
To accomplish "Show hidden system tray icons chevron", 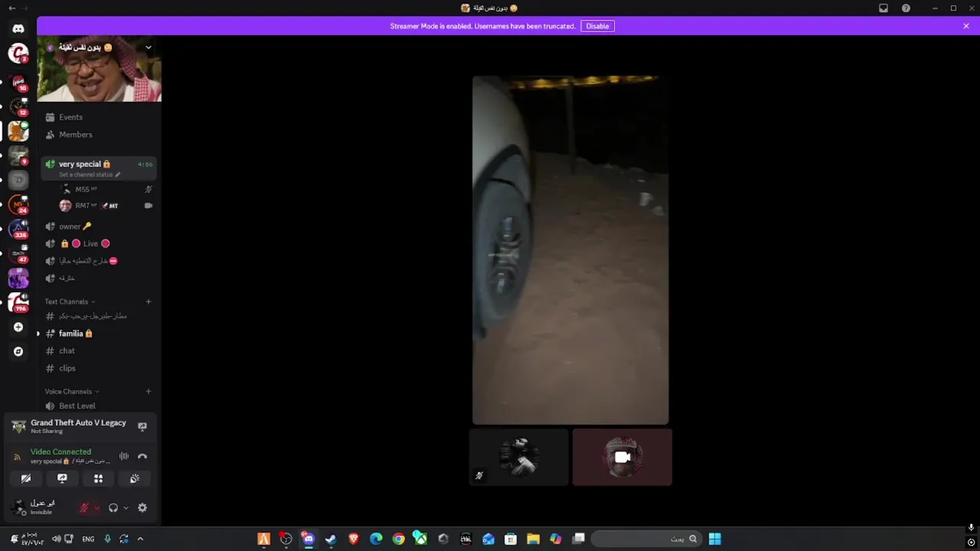I will point(140,539).
